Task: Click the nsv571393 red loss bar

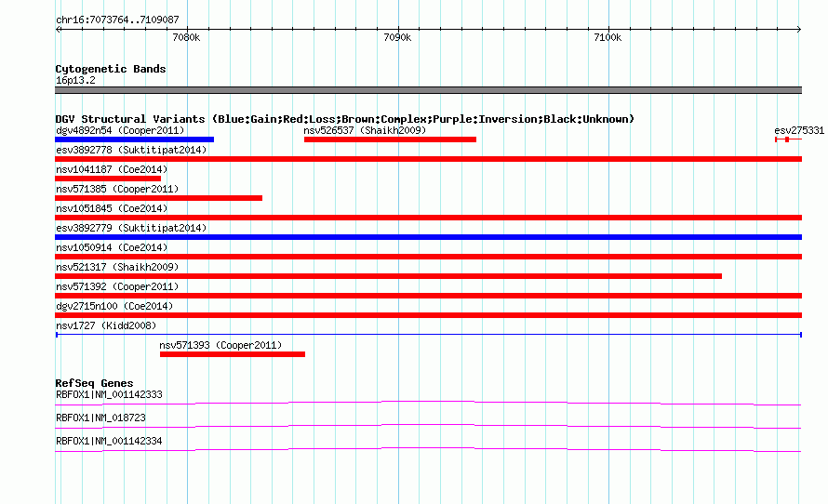Action: 233,354
